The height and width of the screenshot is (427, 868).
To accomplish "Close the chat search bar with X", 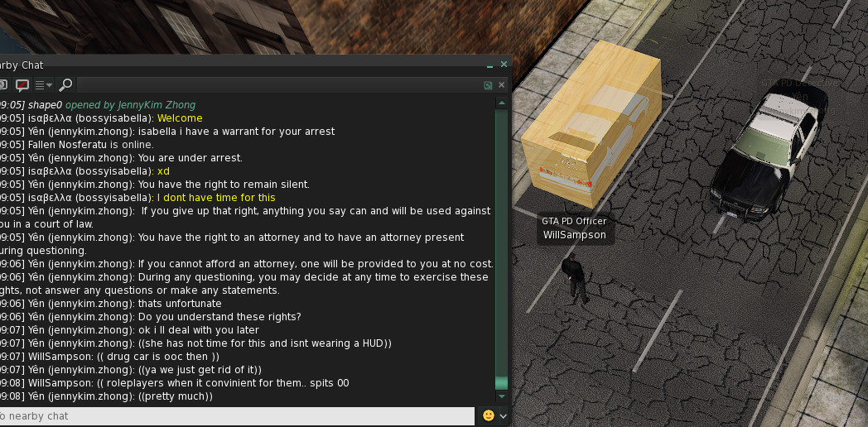I will pyautogui.click(x=502, y=85).
